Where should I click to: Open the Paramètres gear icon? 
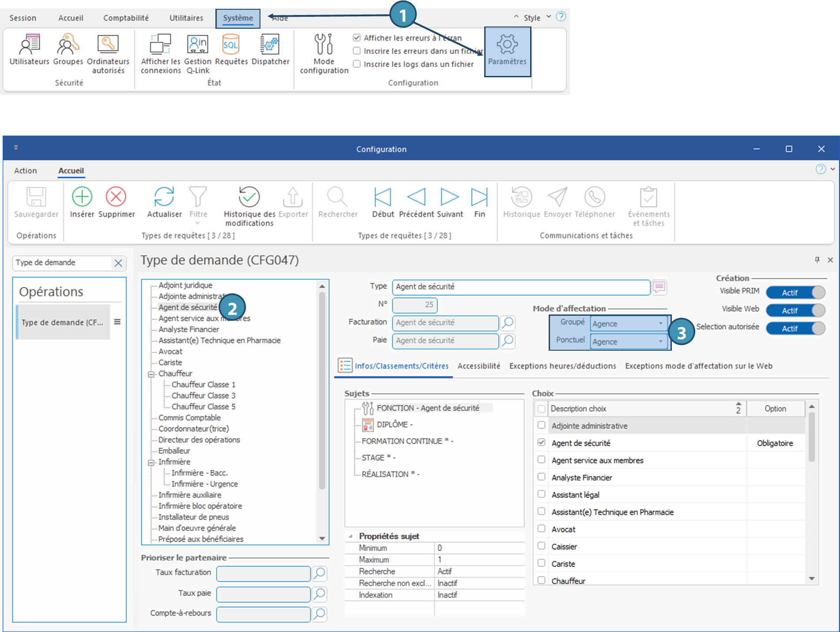pyautogui.click(x=507, y=45)
